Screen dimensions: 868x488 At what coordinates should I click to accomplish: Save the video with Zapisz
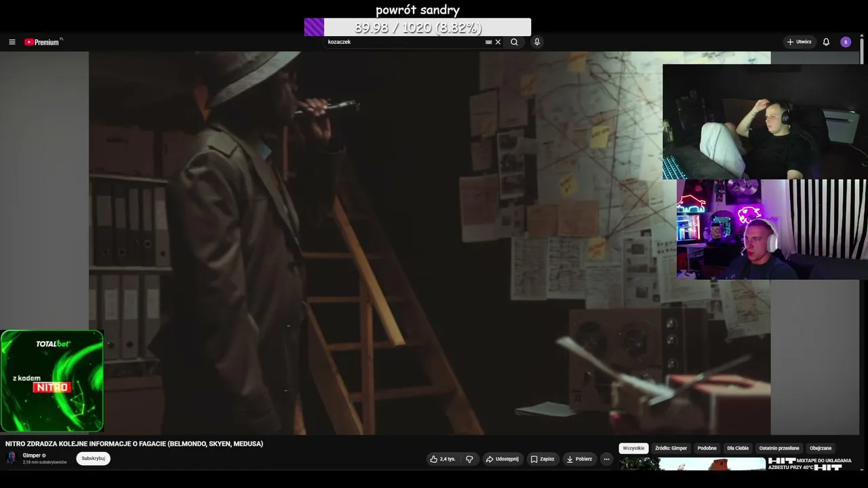[x=542, y=459]
